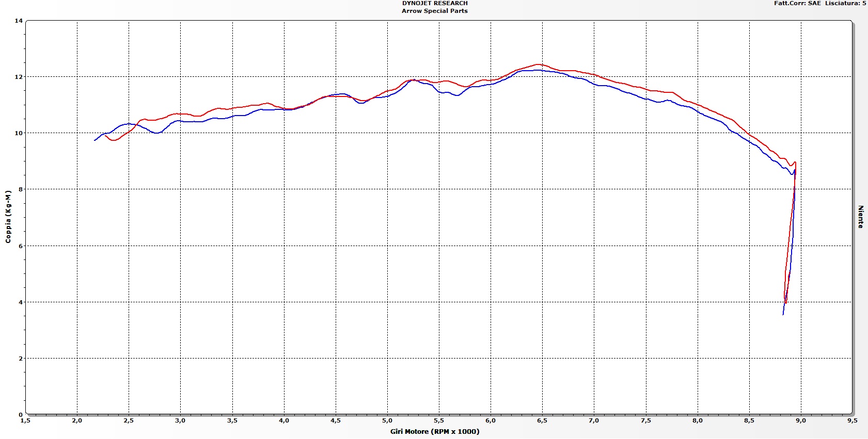Click the 0 tick on the vertical axis
The width and height of the screenshot is (868, 439).
(21, 414)
